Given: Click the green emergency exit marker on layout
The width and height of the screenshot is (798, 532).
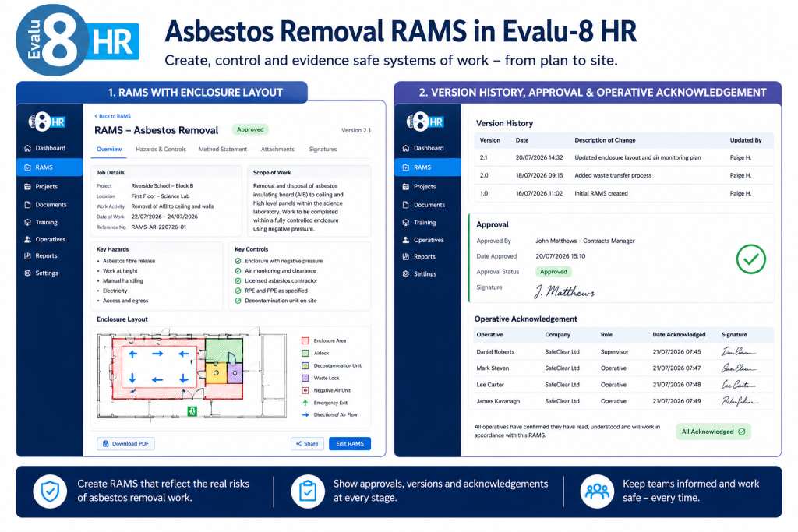Looking at the screenshot, I should point(192,411).
